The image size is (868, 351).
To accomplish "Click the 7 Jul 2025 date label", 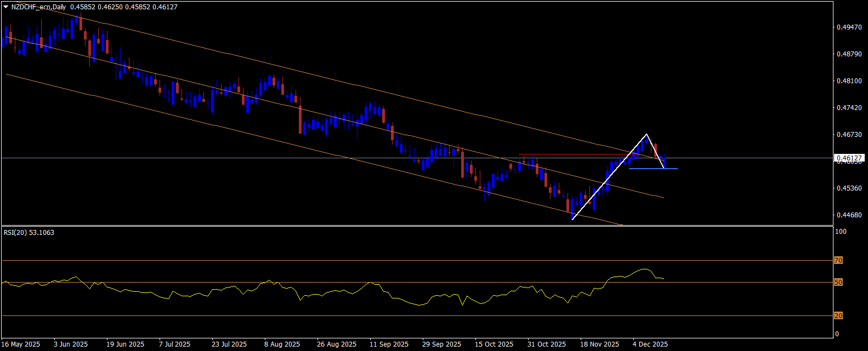I will 174,344.
